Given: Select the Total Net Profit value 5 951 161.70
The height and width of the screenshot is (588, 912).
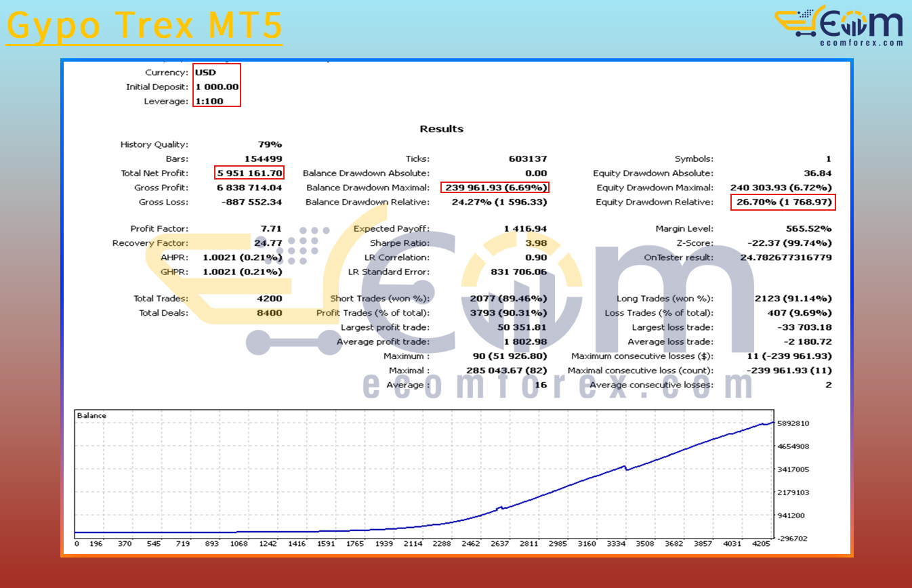Looking at the screenshot, I should coord(249,173).
